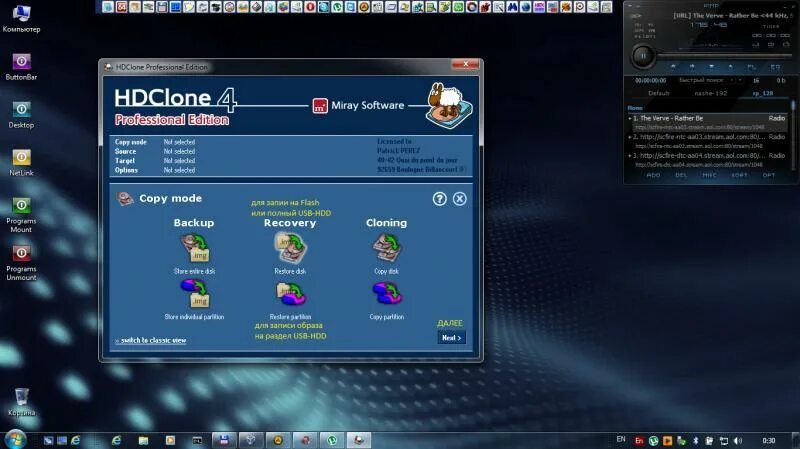This screenshot has width=800, height=449.
Task: Click the Show Desktop strip at taskbar end
Action: tap(796, 440)
